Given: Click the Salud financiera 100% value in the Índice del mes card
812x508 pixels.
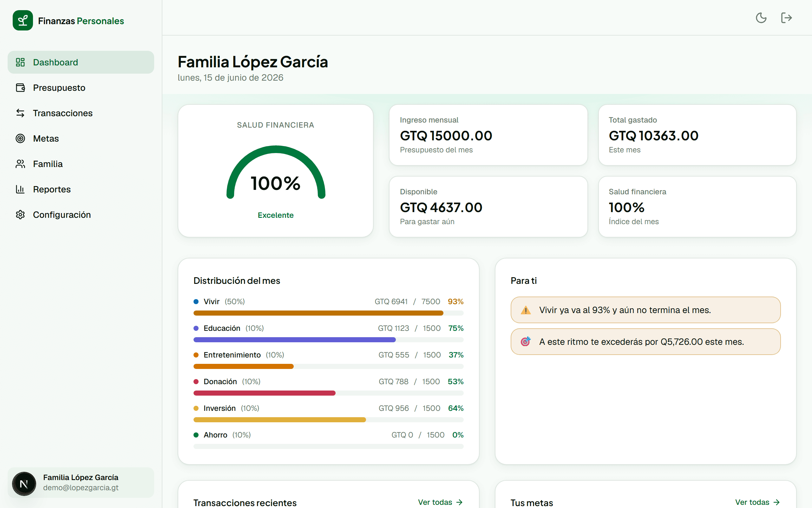Looking at the screenshot, I should point(626,207).
